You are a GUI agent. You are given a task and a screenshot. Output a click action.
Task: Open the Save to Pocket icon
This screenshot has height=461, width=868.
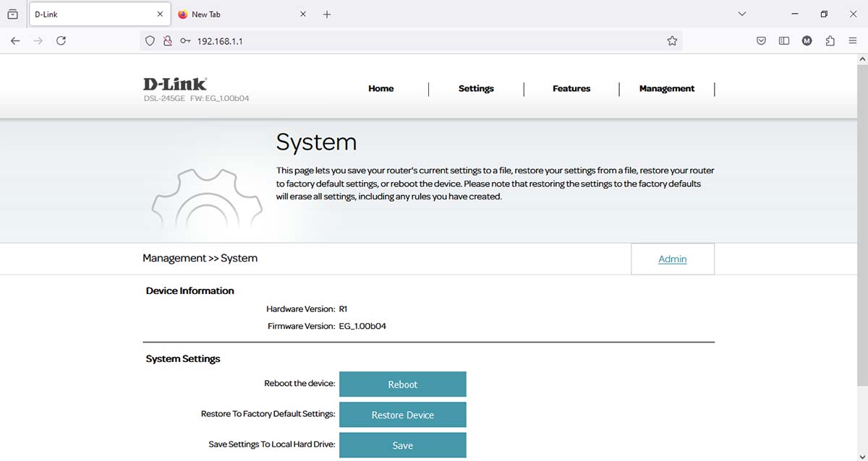point(761,41)
